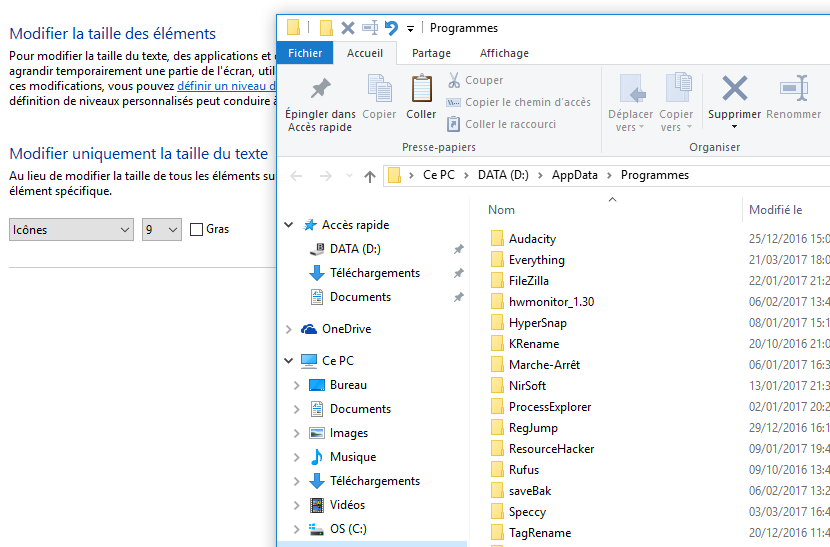Open the Icônes element dropdown

point(71,230)
